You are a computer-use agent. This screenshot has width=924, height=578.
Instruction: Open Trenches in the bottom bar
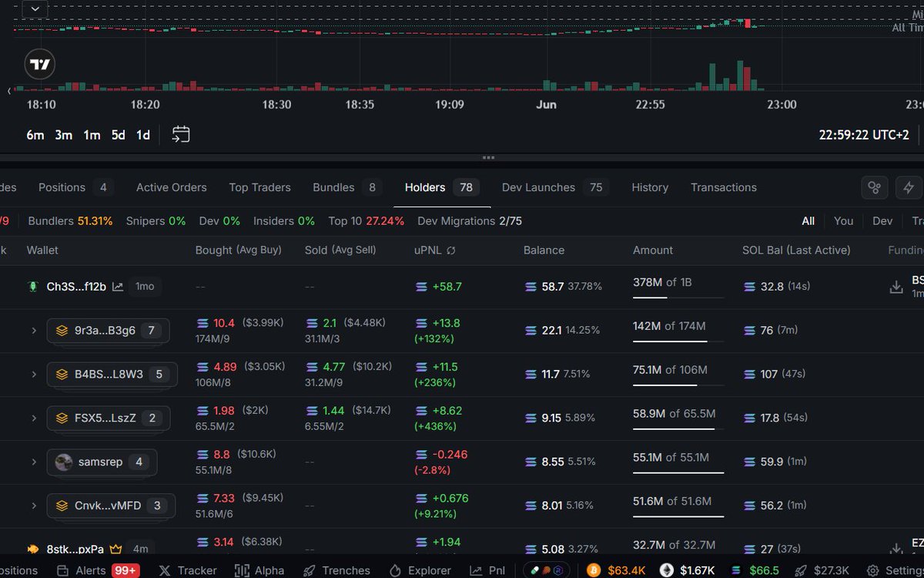pos(336,570)
